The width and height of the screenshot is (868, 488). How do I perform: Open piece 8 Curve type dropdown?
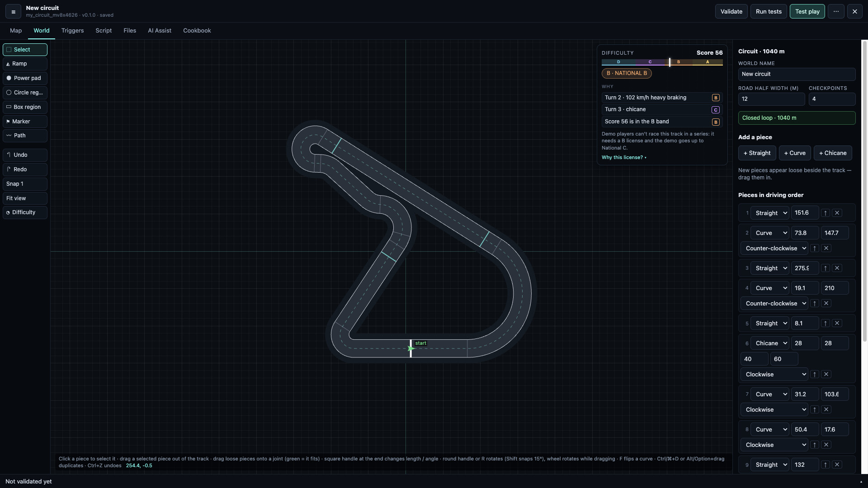[770, 429]
